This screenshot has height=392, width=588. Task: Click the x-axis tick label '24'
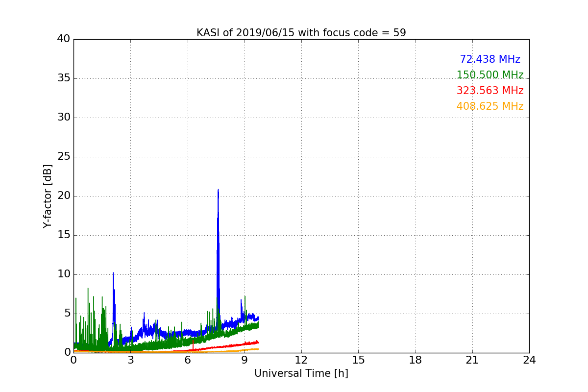[529, 360]
